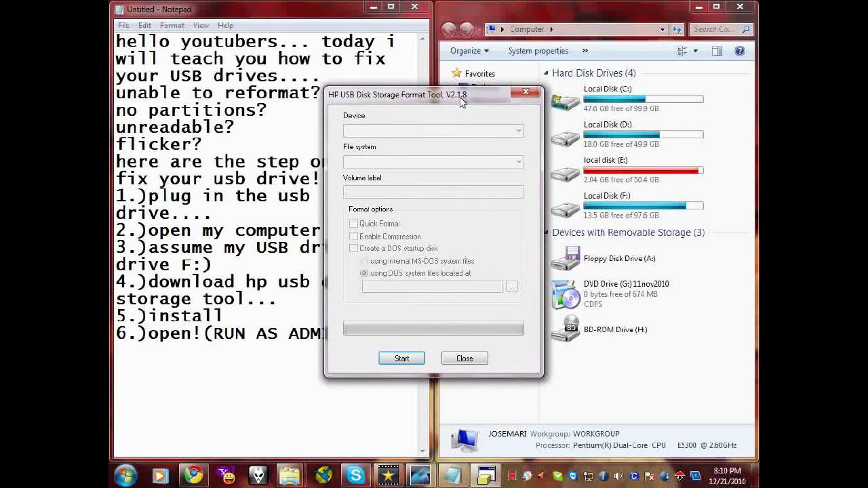
Task: Open Notepad Format menu
Action: [x=172, y=25]
